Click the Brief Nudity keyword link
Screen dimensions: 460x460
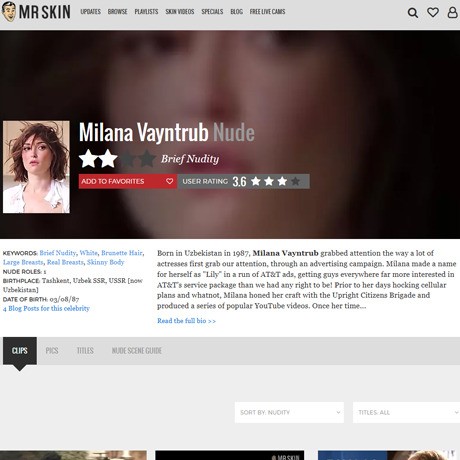pyautogui.click(x=58, y=253)
